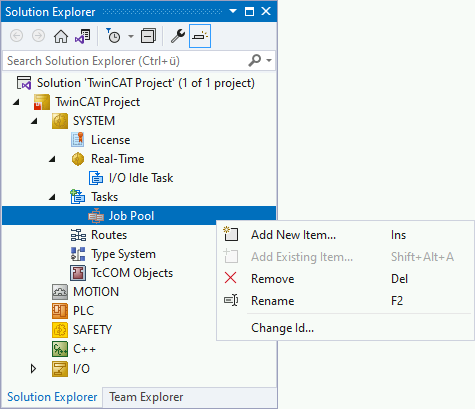Click the Forward navigation arrow in toolbar
The image size is (475, 409).
pos(38,36)
